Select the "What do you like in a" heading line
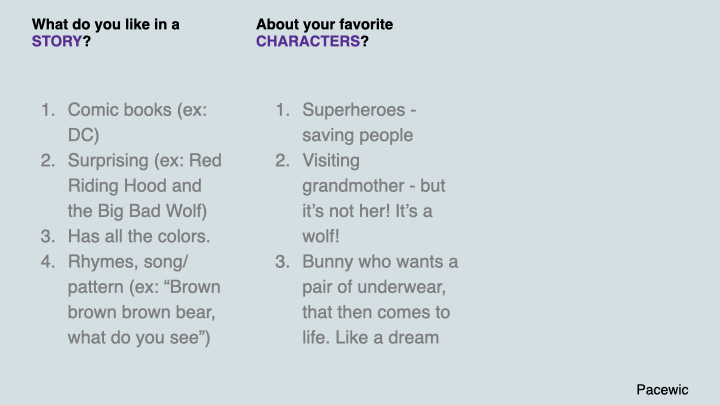The height and width of the screenshot is (405, 720). point(106,24)
